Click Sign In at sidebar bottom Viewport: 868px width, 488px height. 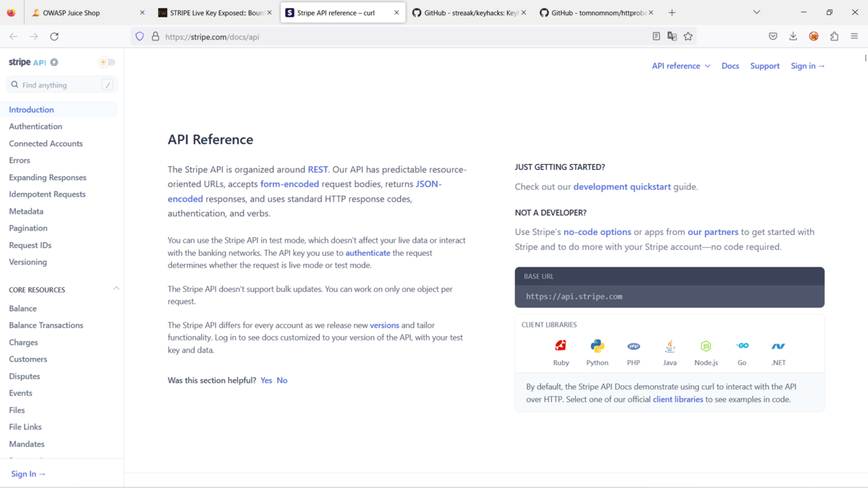click(x=28, y=474)
